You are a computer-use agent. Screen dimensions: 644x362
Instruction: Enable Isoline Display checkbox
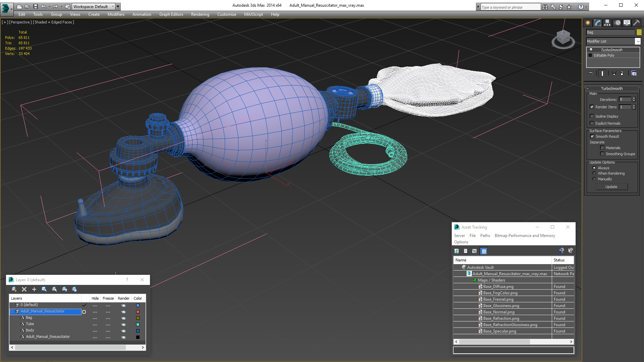click(x=592, y=116)
